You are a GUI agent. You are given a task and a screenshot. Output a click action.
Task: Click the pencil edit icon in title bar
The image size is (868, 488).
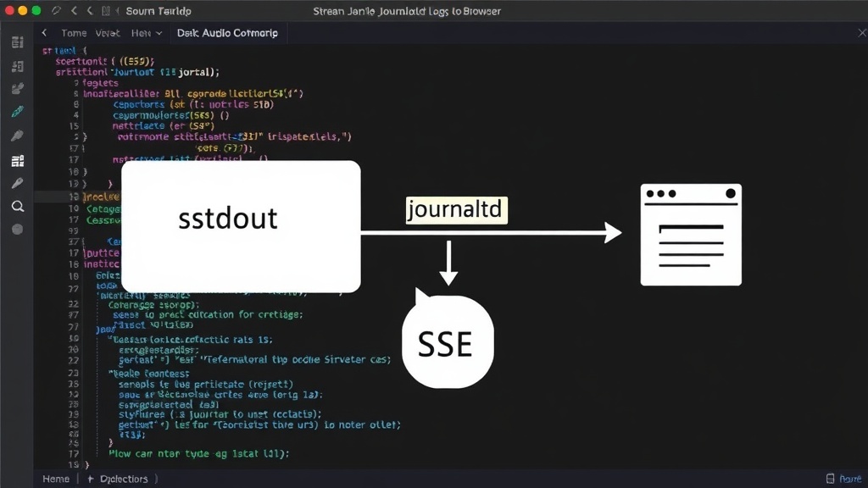click(x=56, y=10)
